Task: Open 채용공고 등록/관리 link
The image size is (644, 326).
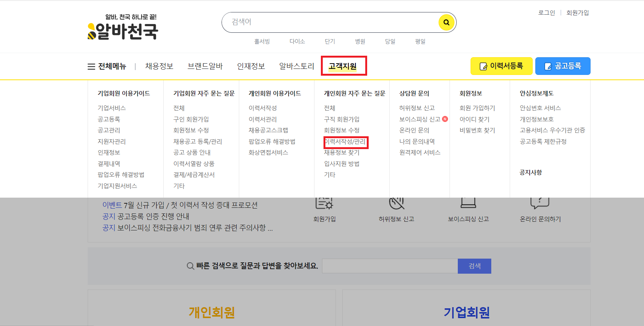Action: click(x=198, y=142)
